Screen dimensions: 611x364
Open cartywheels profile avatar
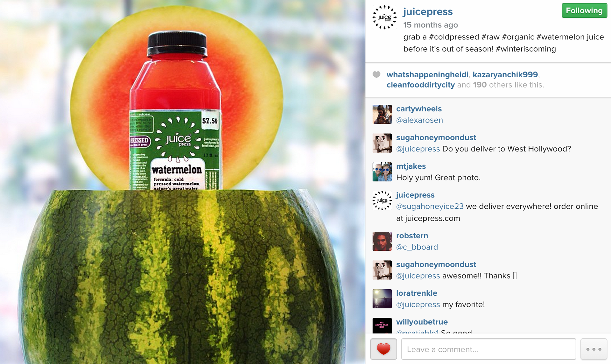click(x=382, y=114)
